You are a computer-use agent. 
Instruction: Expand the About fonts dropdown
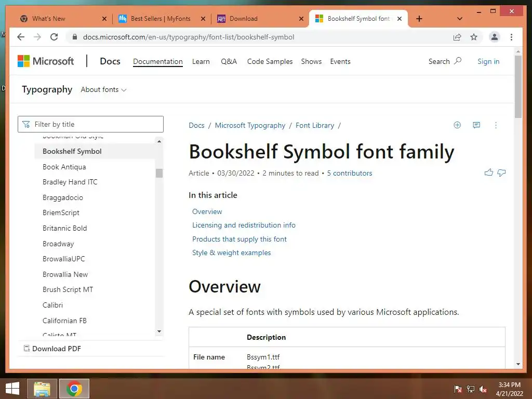pos(103,89)
